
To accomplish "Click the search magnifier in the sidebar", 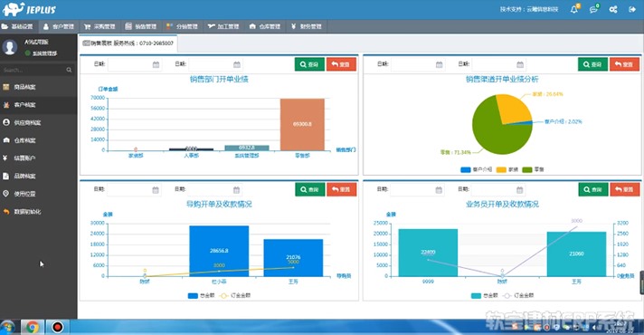I will 69,70.
